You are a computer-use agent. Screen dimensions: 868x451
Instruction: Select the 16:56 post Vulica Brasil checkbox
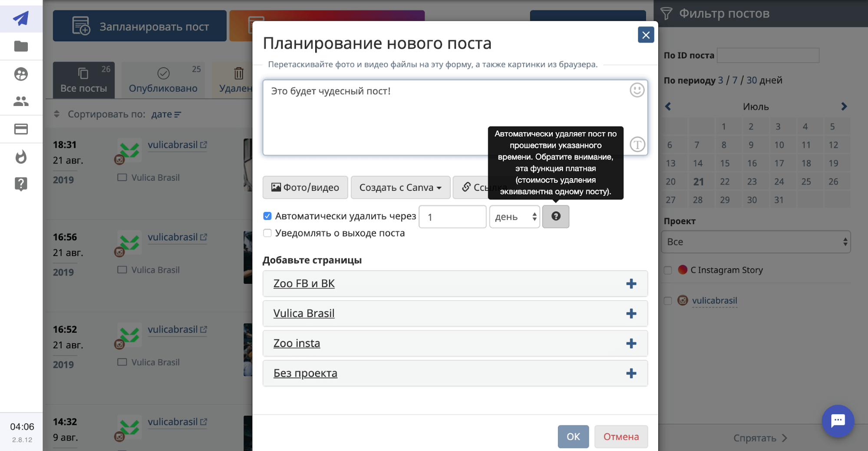coord(122,270)
